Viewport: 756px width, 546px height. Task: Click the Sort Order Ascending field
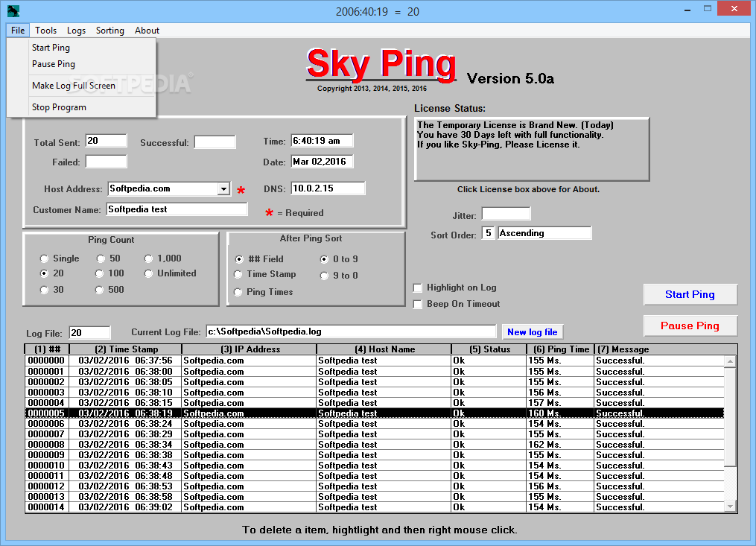pos(544,233)
